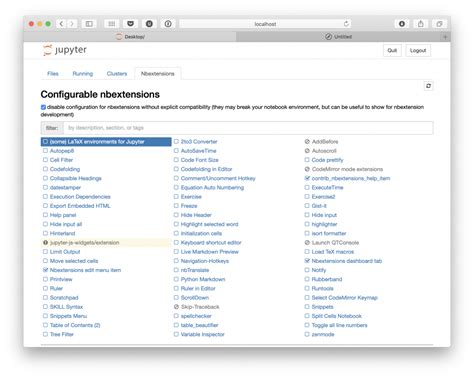This screenshot has width=474, height=378.
Task: Select the (some) LaTeX environments for Jupyter row
Action: click(x=106, y=142)
